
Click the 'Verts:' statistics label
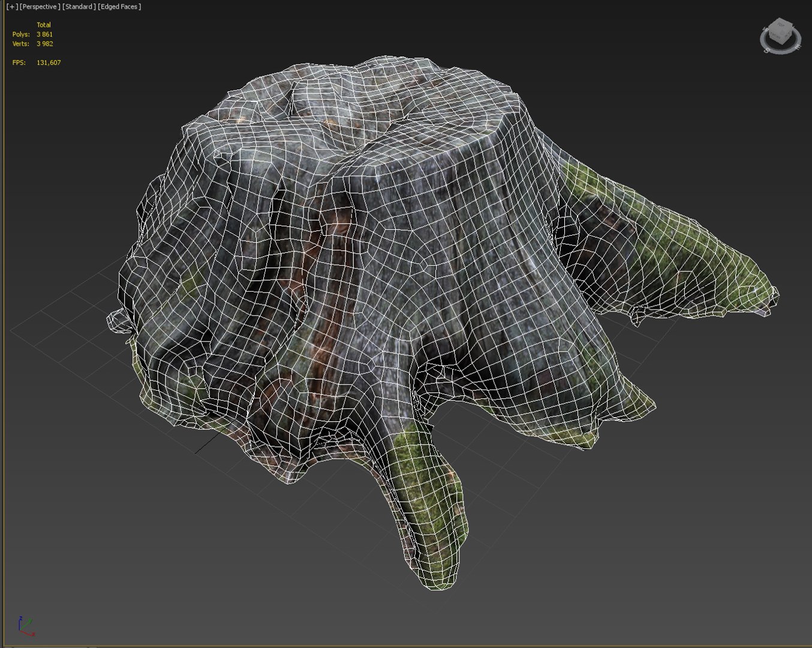tap(21, 44)
